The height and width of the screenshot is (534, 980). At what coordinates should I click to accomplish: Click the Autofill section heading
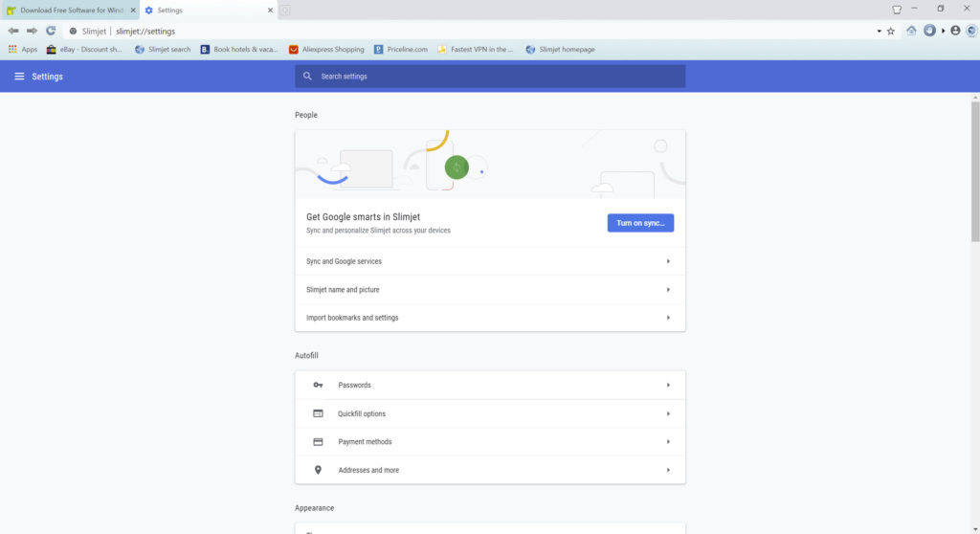point(306,355)
